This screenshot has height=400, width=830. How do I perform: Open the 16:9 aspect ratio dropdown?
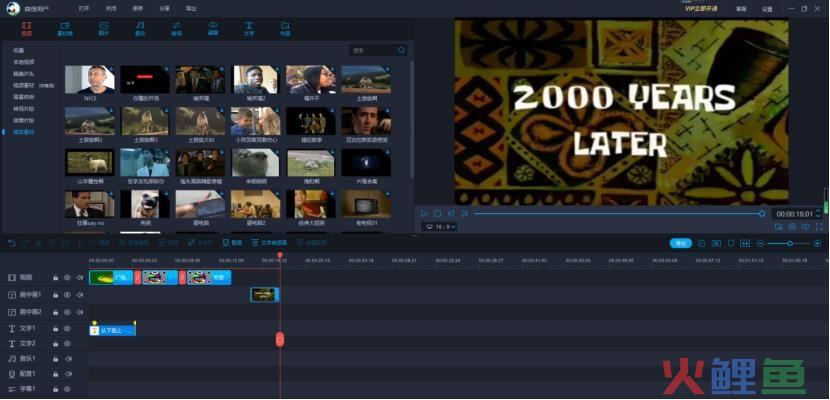[x=439, y=226]
